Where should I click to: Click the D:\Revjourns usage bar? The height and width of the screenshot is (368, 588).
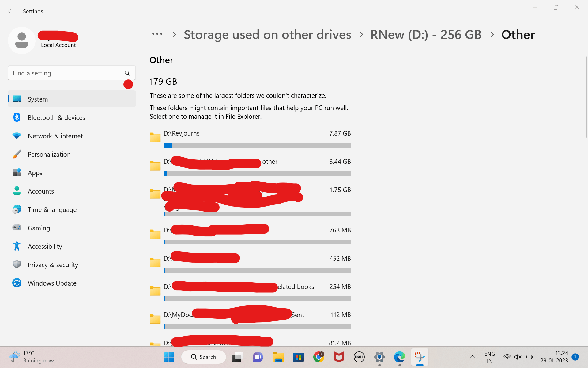(257, 145)
